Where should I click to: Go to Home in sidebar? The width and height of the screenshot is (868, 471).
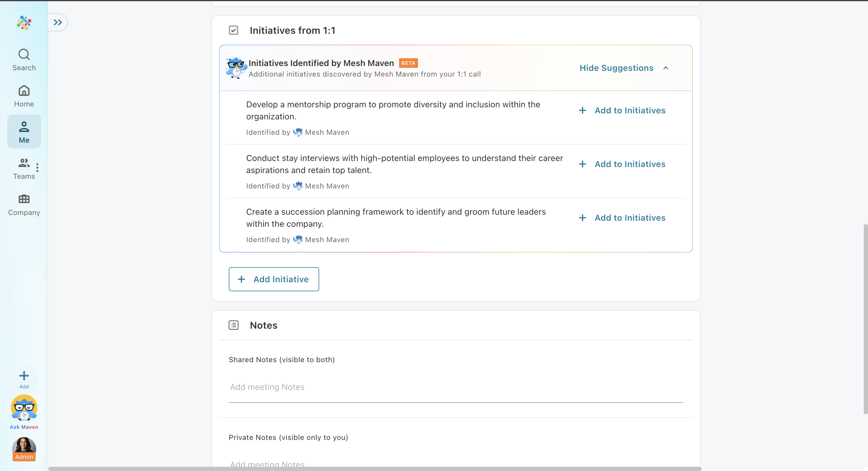24,96
